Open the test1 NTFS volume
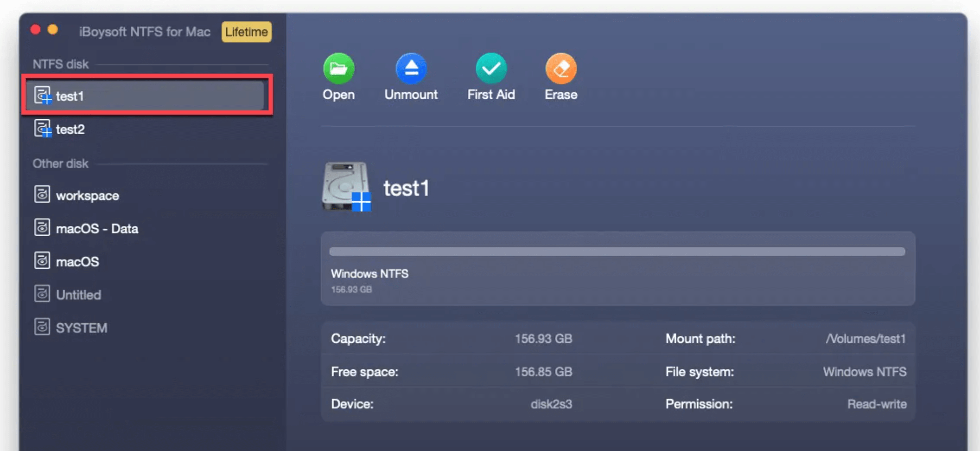This screenshot has height=451, width=980. tap(338, 77)
